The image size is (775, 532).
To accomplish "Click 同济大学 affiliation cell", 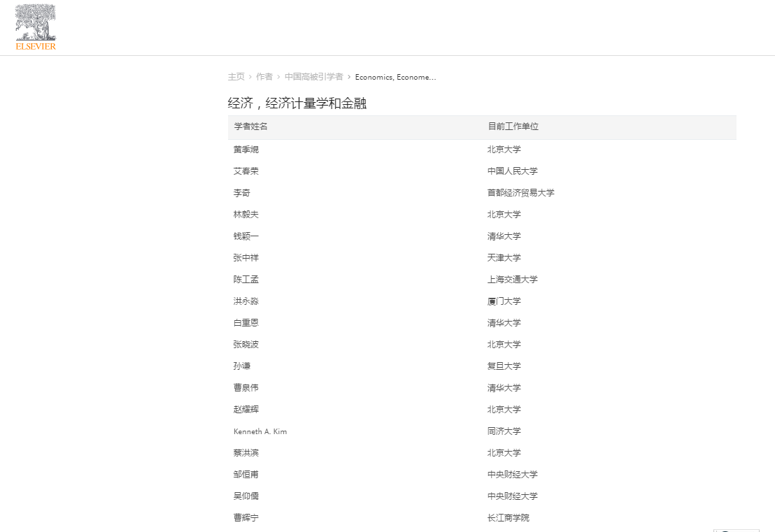I will coord(504,431).
